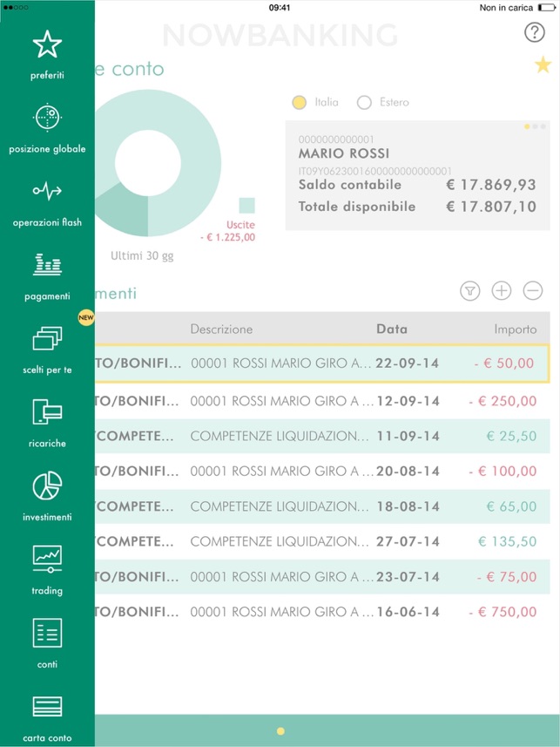
Task: Click the Uscite - € 1.225,00 label
Action: point(228,231)
